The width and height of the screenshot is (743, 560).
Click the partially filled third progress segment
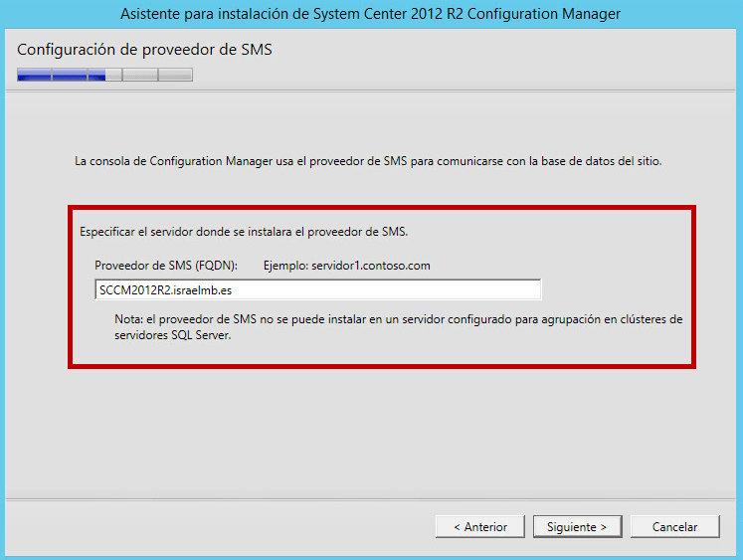coord(104,75)
